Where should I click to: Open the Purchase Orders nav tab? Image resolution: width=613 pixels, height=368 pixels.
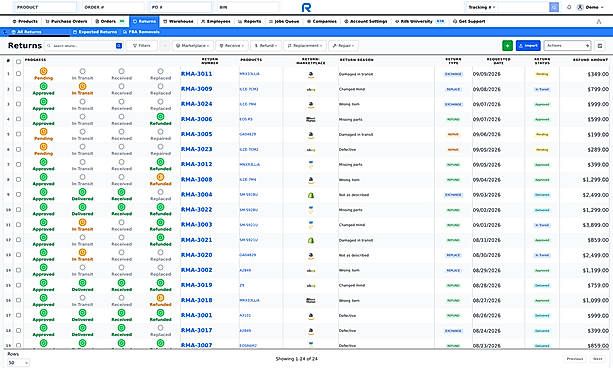[66, 22]
